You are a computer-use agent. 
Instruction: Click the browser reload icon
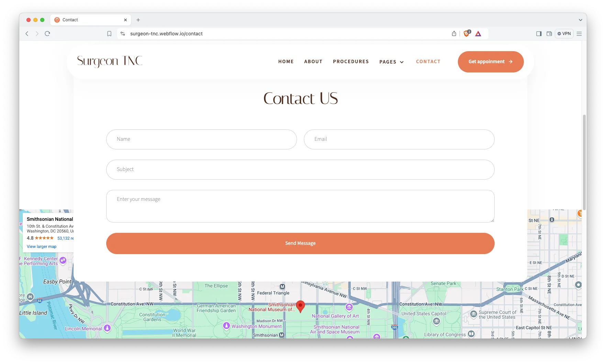tap(47, 34)
